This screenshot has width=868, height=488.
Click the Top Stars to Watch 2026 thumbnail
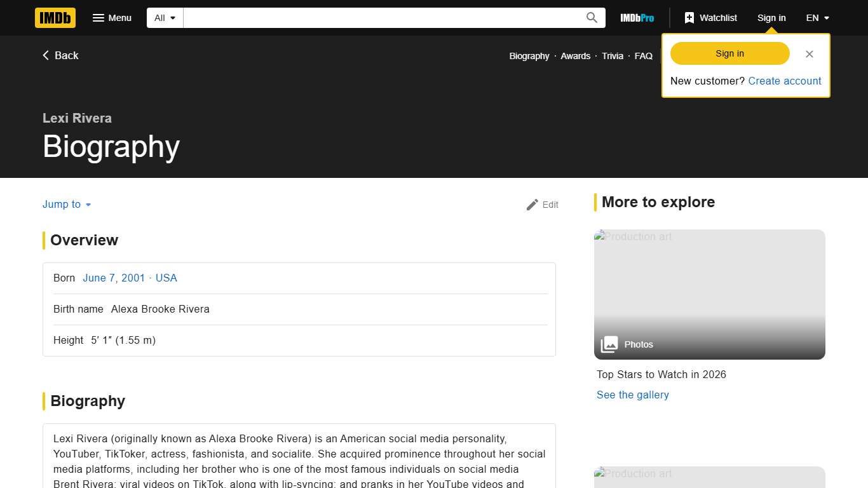point(709,292)
